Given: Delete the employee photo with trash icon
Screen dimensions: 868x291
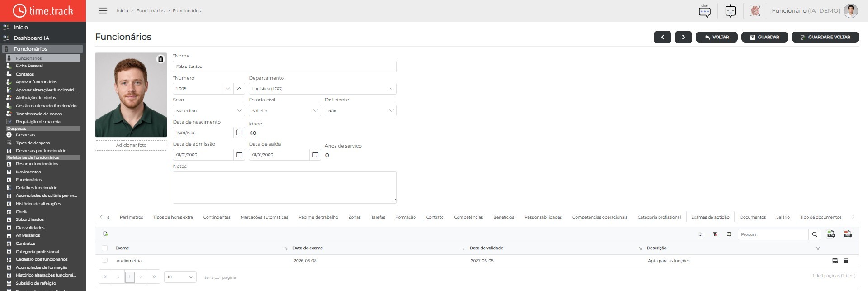Looking at the screenshot, I should [160, 59].
